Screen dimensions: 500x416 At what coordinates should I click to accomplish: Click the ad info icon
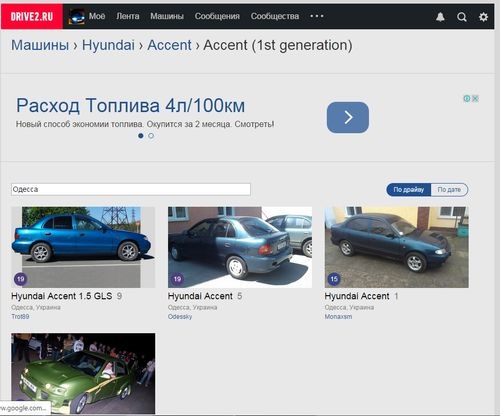467,98
